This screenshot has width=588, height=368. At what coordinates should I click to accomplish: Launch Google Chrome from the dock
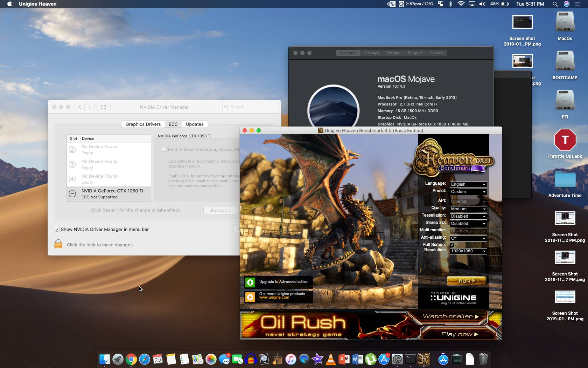click(x=131, y=359)
